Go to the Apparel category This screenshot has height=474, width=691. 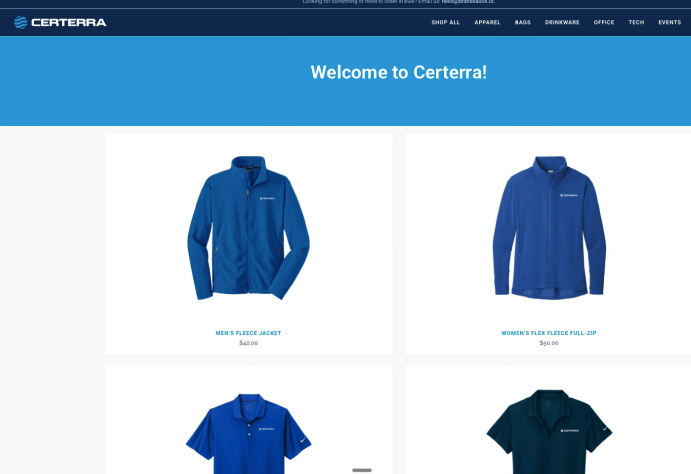[487, 22]
